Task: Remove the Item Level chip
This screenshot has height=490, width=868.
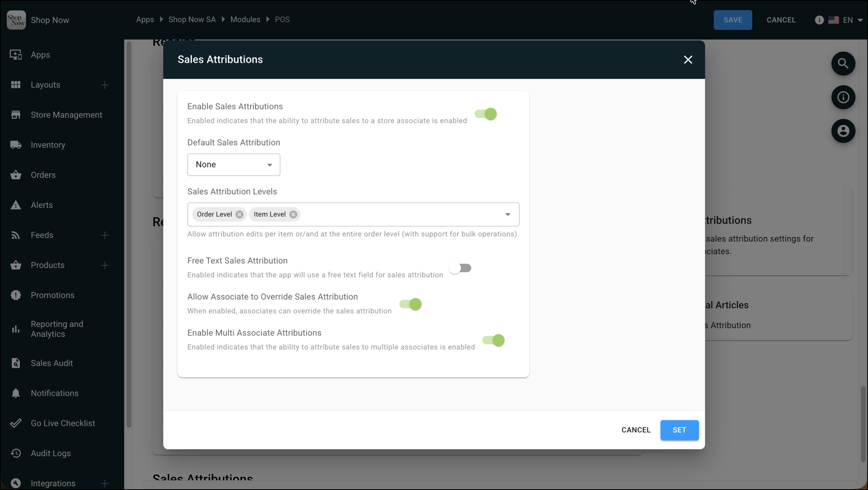Action: pyautogui.click(x=293, y=214)
